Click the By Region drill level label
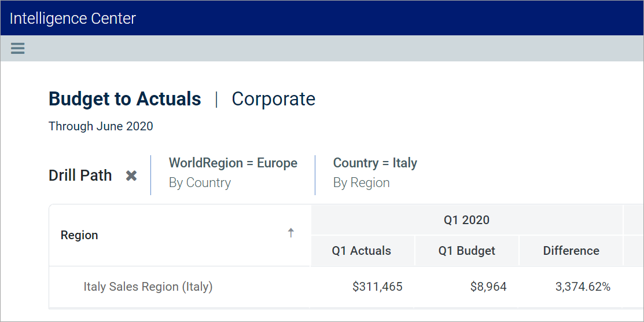 click(361, 183)
